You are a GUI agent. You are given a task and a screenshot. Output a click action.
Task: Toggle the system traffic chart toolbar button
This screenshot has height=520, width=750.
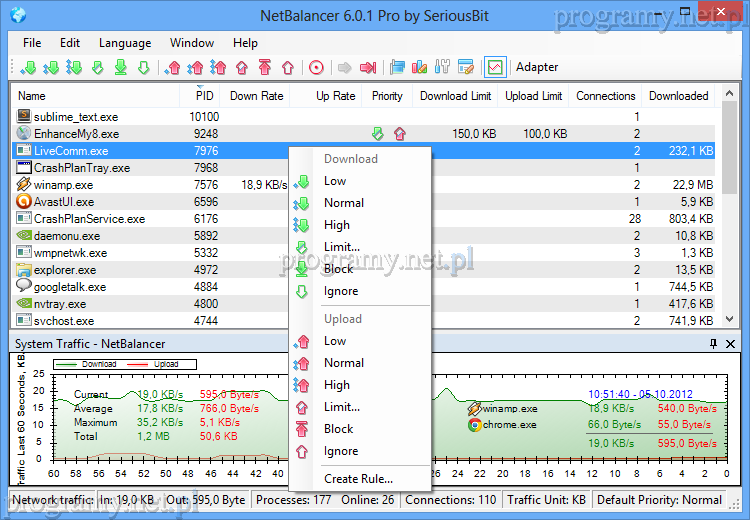tap(494, 68)
